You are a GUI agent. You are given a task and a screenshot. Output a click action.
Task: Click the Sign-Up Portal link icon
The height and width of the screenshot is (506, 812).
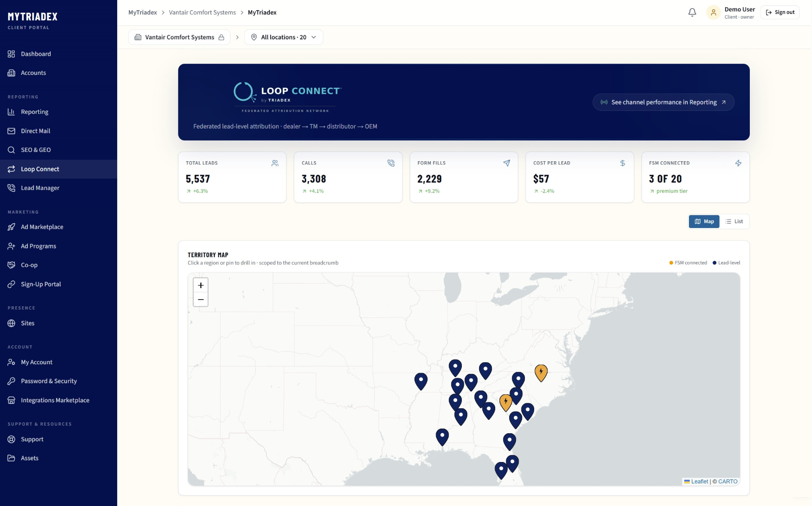pyautogui.click(x=11, y=284)
